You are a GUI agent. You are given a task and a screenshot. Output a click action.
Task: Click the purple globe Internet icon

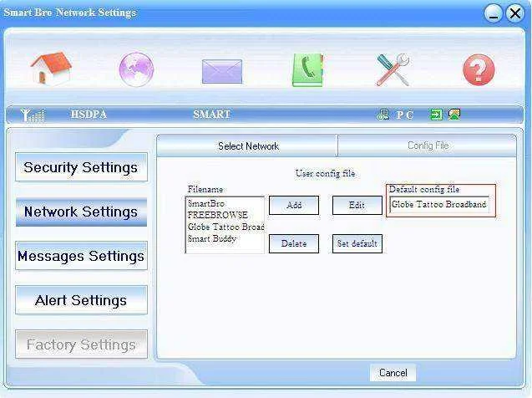click(136, 69)
